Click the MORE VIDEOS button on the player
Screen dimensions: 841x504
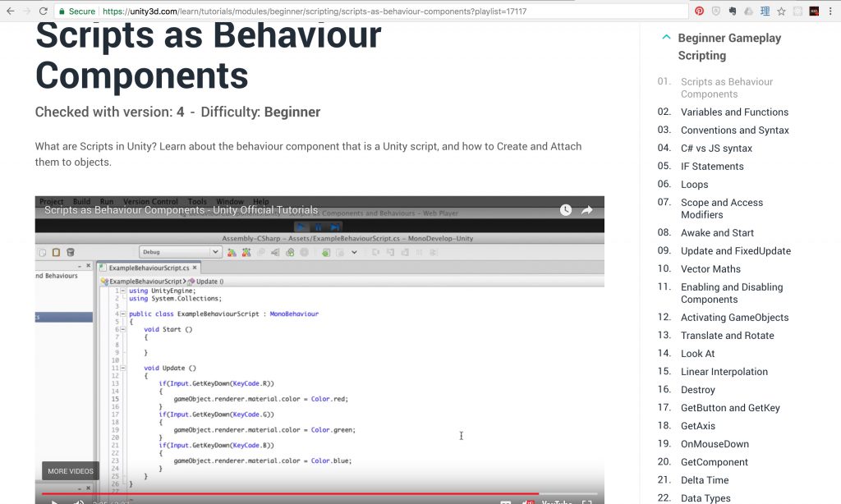point(71,471)
